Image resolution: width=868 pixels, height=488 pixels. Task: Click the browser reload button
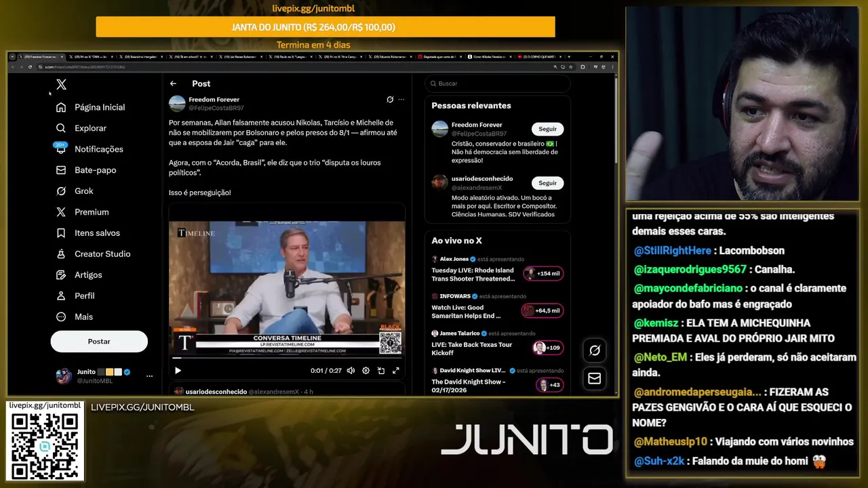point(30,67)
